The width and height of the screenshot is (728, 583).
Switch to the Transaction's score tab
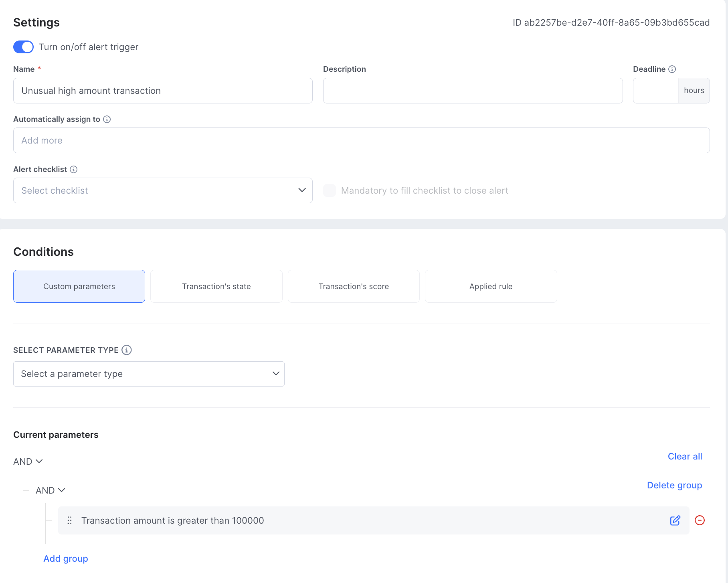(x=354, y=286)
